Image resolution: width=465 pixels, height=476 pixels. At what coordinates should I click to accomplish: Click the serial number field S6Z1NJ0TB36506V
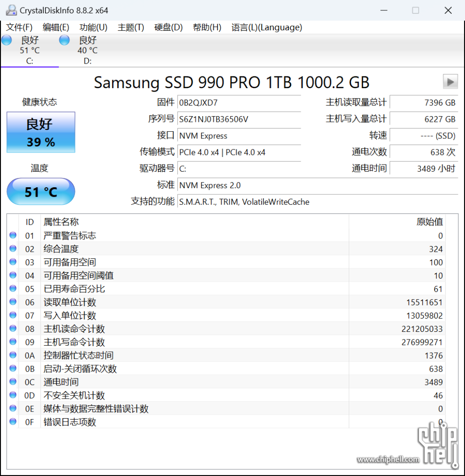point(239,119)
